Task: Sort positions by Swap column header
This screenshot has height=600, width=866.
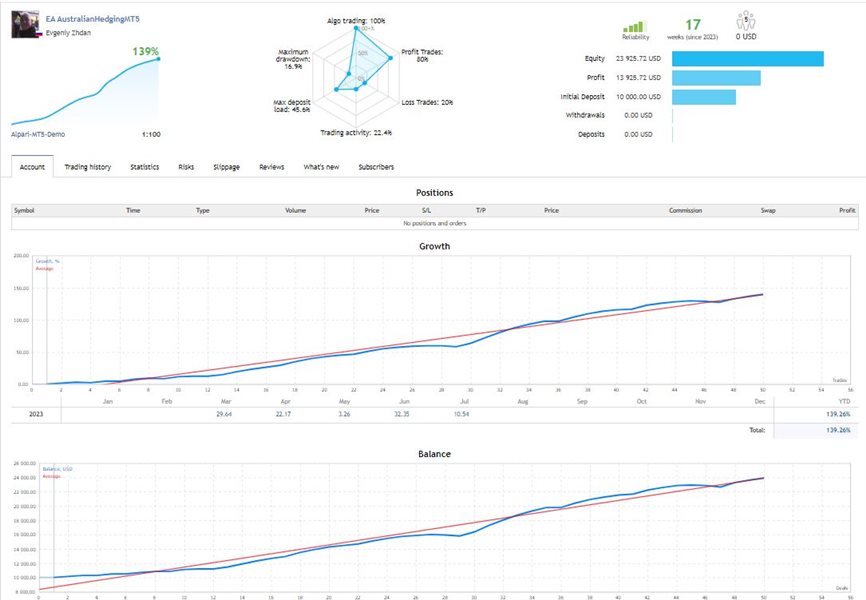Action: pos(768,210)
